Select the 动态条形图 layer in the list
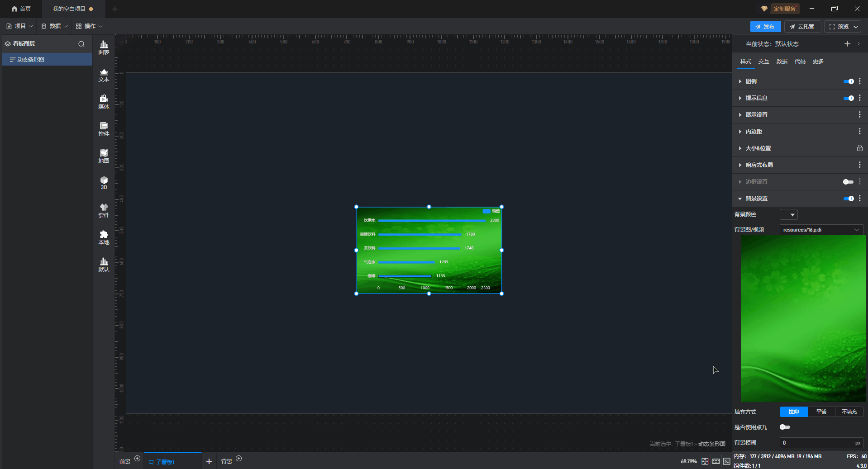This screenshot has height=469, width=868. (x=31, y=60)
